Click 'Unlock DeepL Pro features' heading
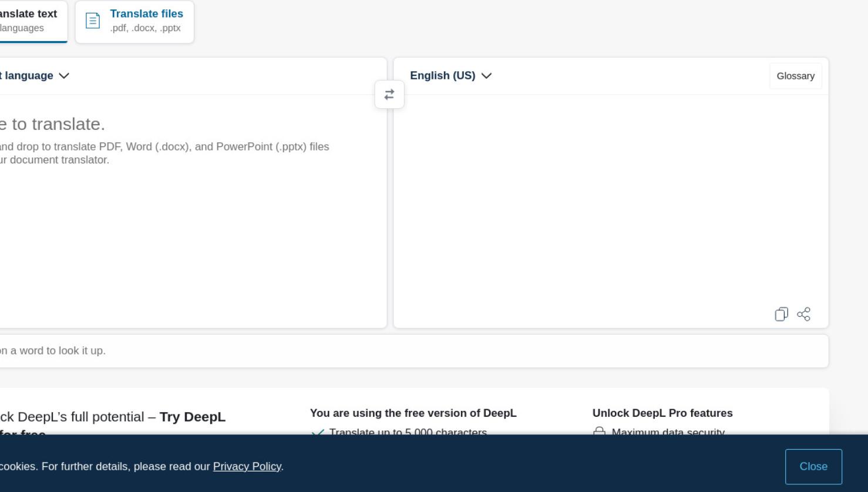 pyautogui.click(x=662, y=413)
